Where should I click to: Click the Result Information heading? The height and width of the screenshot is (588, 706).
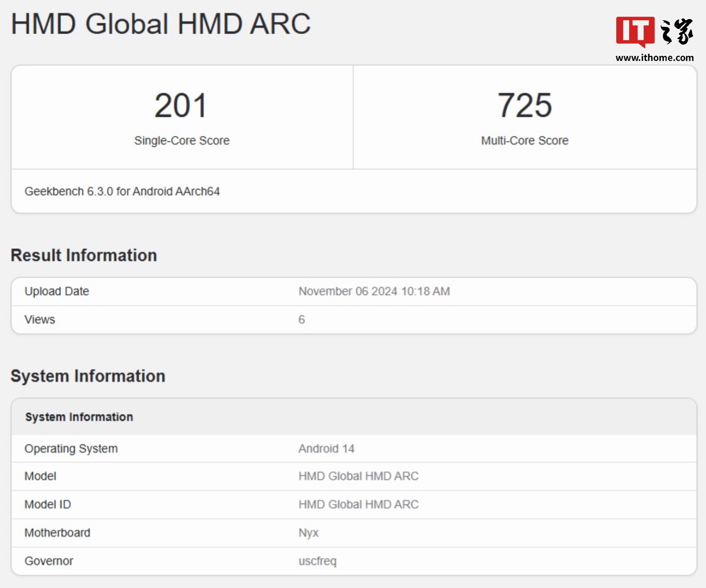click(x=84, y=256)
